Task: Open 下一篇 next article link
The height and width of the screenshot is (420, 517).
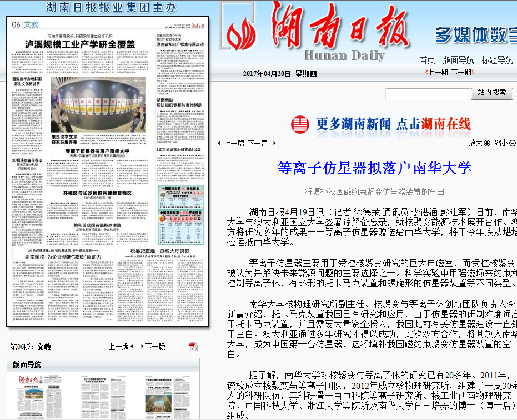Action: 258,143
